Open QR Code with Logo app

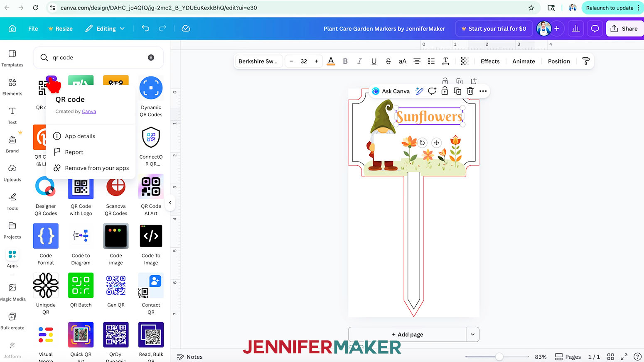[81, 196]
